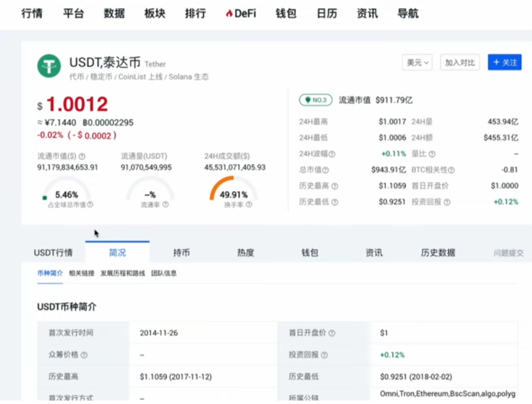Viewport: 532px width, 404px height.
Task: Select the 发展历程和路线 sub-tab
Action: pos(123,274)
